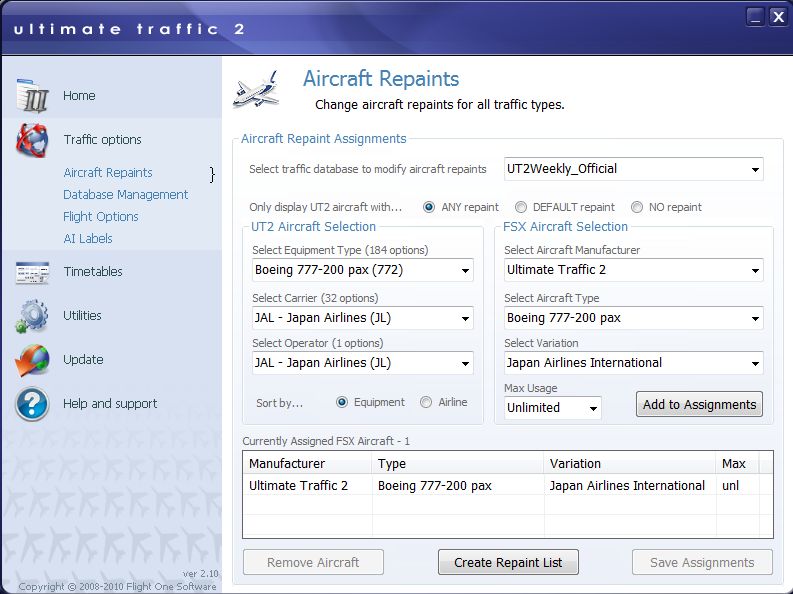This screenshot has height=594, width=793.
Task: Click Add to Assignments button
Action: click(x=699, y=404)
